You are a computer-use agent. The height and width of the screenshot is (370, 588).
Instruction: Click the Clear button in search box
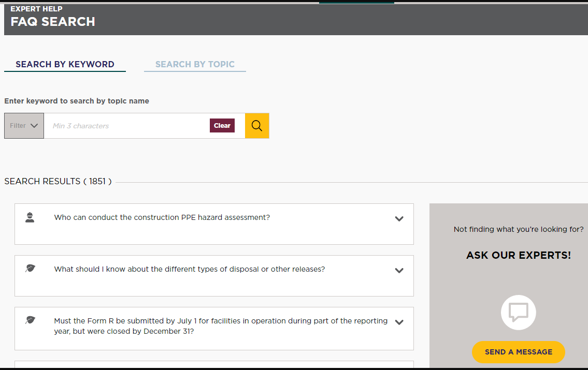pyautogui.click(x=222, y=125)
